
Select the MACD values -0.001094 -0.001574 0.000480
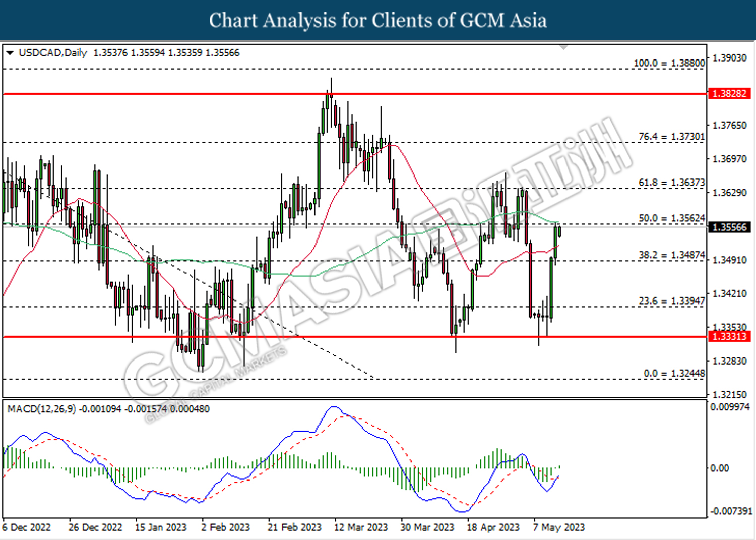pyautogui.click(x=144, y=409)
